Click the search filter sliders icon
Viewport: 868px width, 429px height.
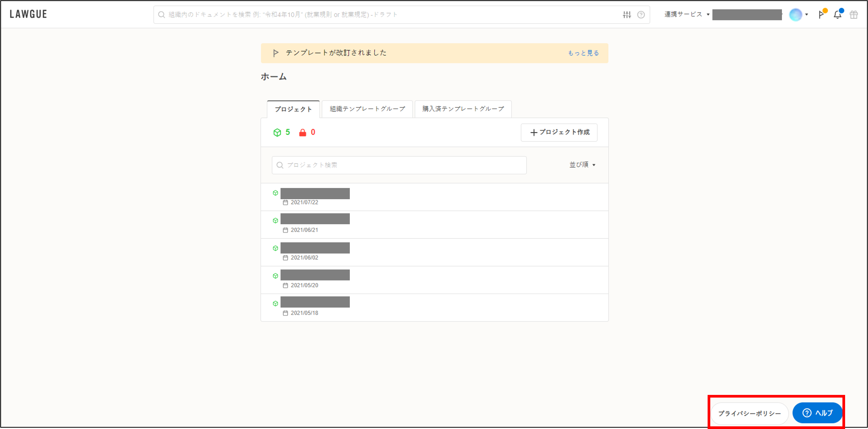(x=627, y=14)
